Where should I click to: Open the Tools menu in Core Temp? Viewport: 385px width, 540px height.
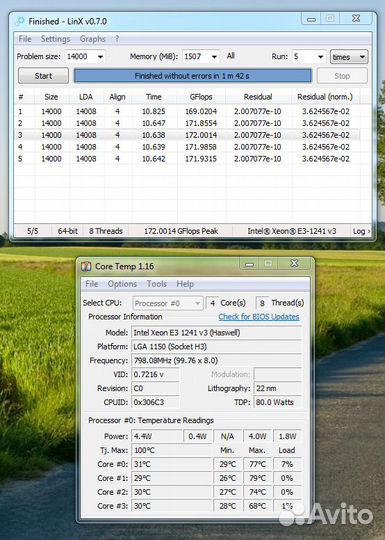tap(157, 284)
